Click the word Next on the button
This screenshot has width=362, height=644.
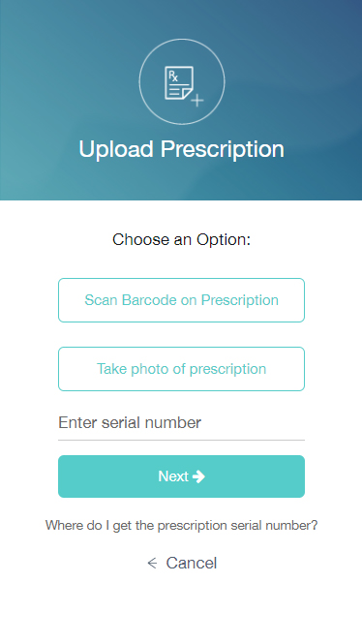tap(173, 476)
